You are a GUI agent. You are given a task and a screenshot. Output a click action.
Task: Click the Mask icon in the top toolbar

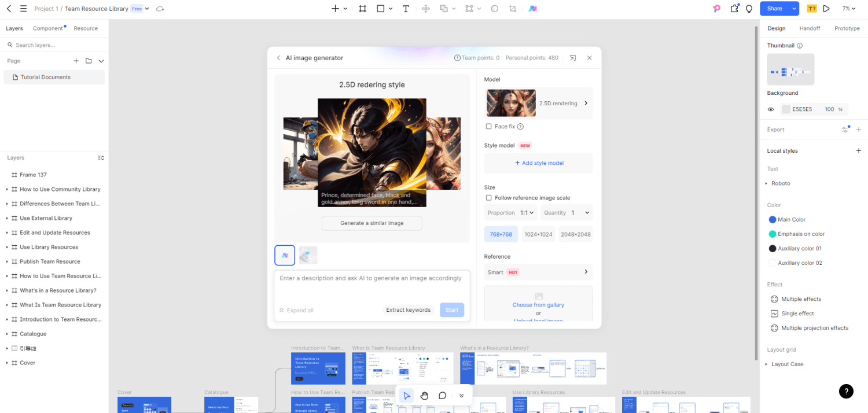pos(512,9)
